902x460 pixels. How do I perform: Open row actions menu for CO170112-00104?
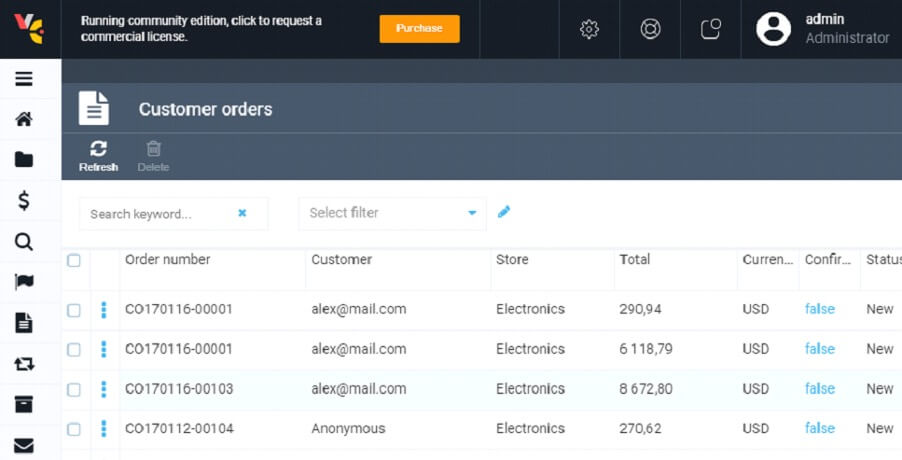pos(104,429)
